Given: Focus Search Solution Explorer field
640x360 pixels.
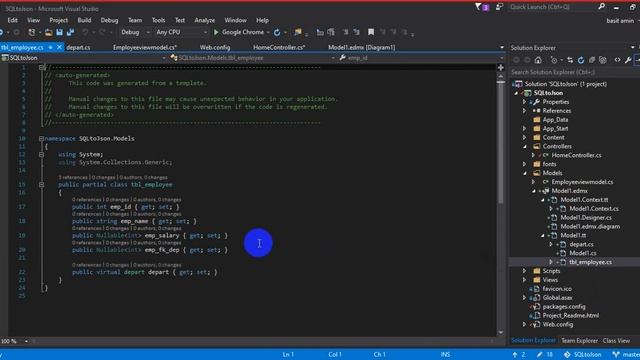Looking at the screenshot, I should [574, 72].
